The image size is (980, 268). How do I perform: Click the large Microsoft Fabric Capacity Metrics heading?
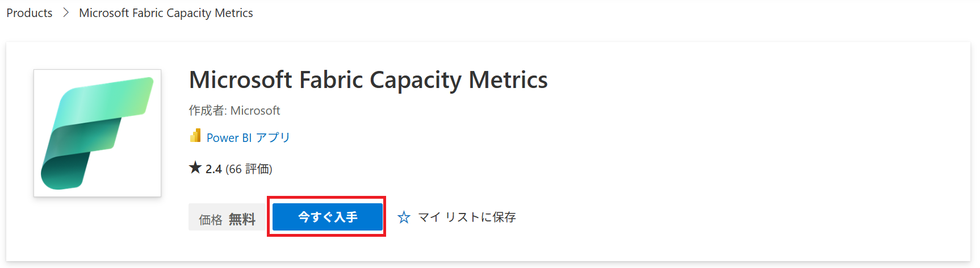tap(368, 80)
